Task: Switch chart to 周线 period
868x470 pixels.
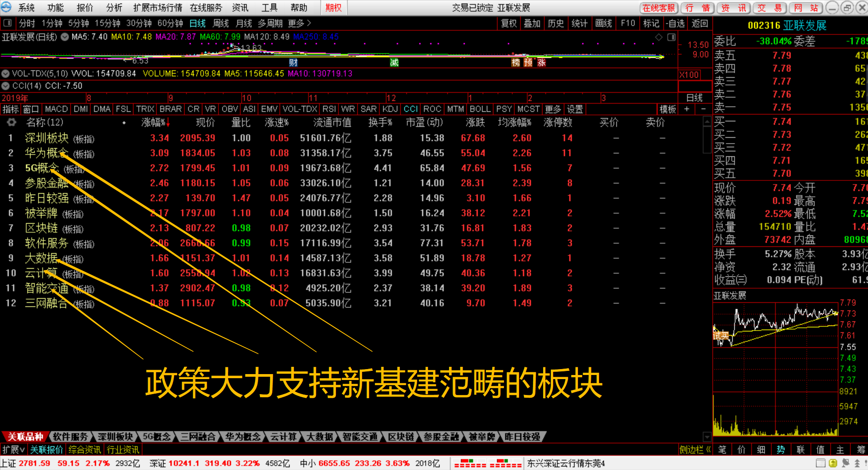Action: (x=221, y=23)
